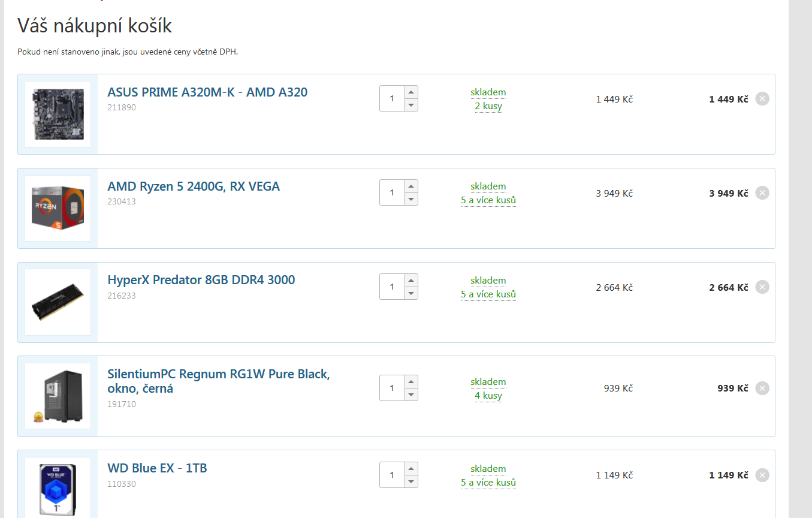
Task: Click the ASUS motherboard product thumbnail
Action: 58,114
